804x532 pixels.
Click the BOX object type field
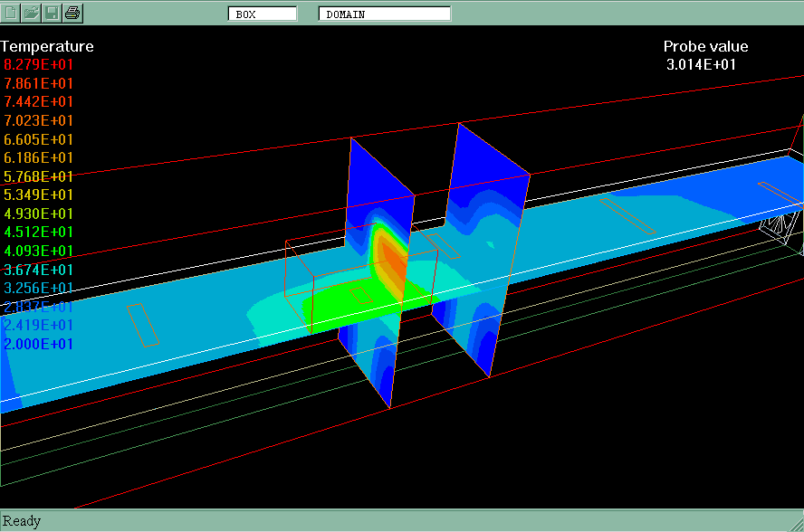pos(263,14)
